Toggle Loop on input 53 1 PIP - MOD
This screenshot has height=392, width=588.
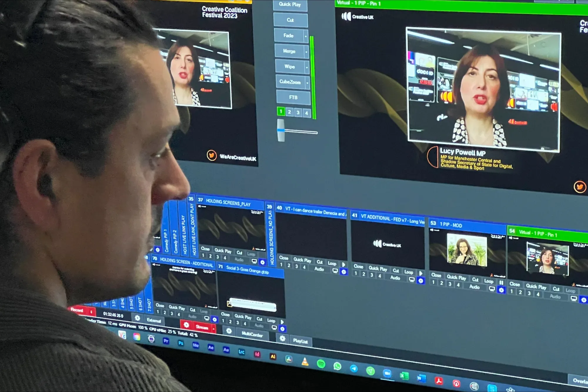tap(489, 281)
